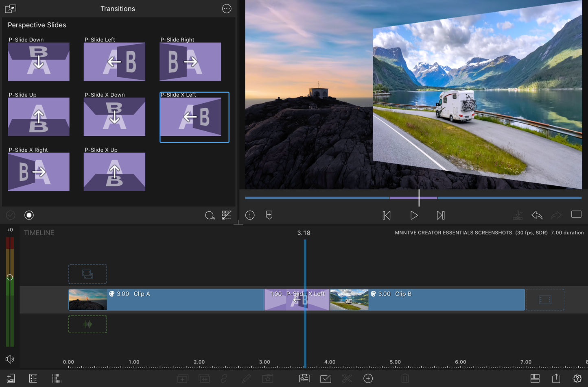The height and width of the screenshot is (387, 588).
Task: Search the transitions library with the magnifier
Action: pos(210,215)
